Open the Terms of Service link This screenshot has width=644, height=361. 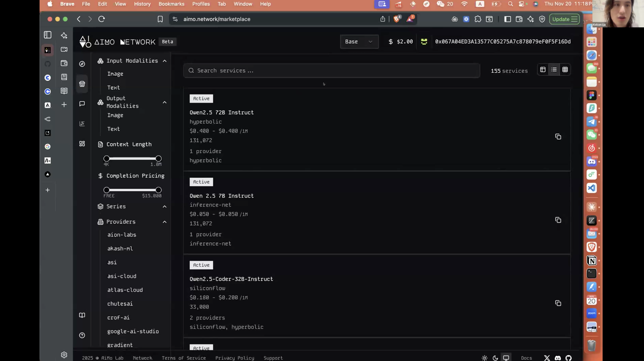click(x=184, y=358)
